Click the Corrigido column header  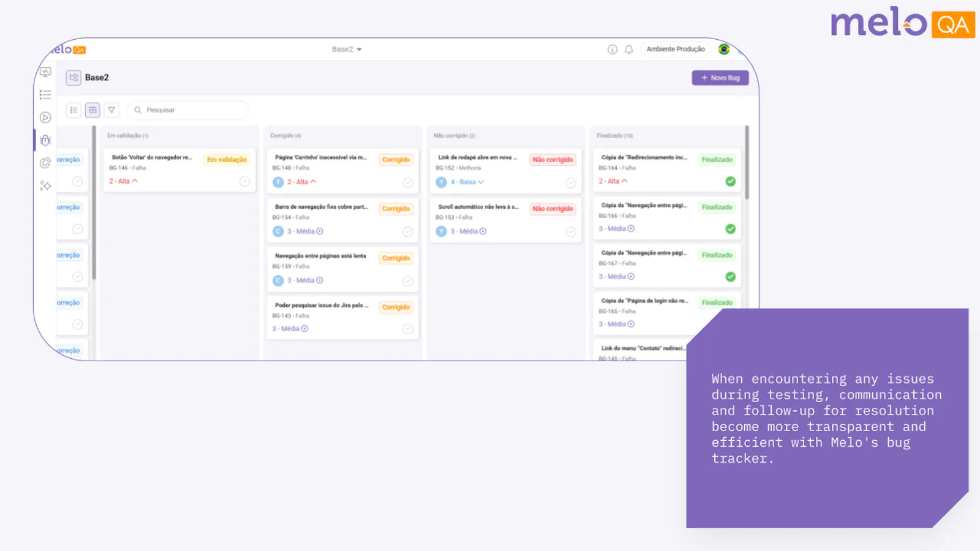pos(286,136)
